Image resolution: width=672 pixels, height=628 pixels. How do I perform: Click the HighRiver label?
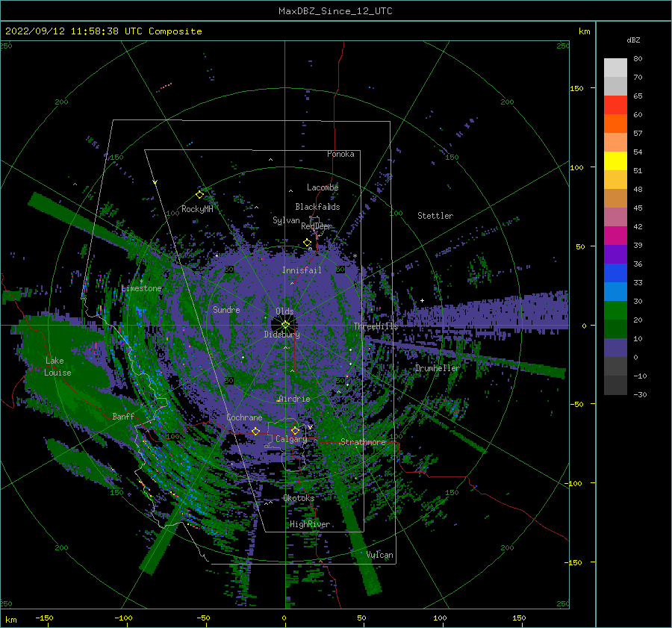pyautogui.click(x=310, y=524)
